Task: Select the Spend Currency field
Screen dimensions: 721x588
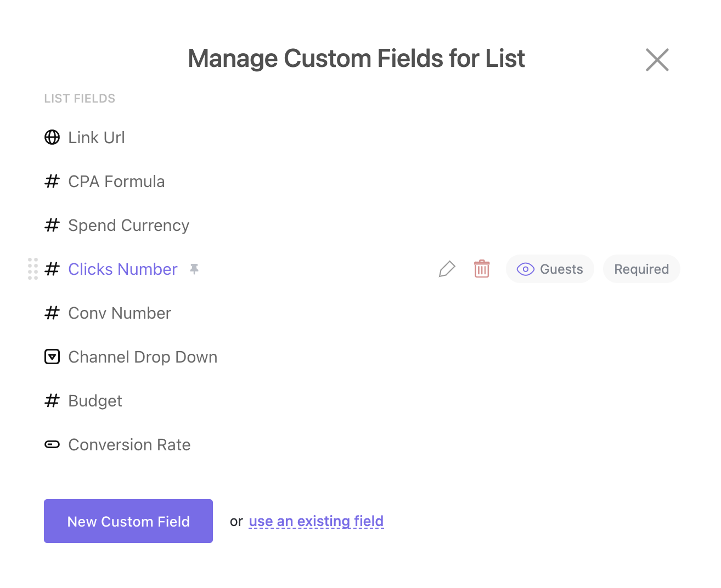Action: point(128,225)
